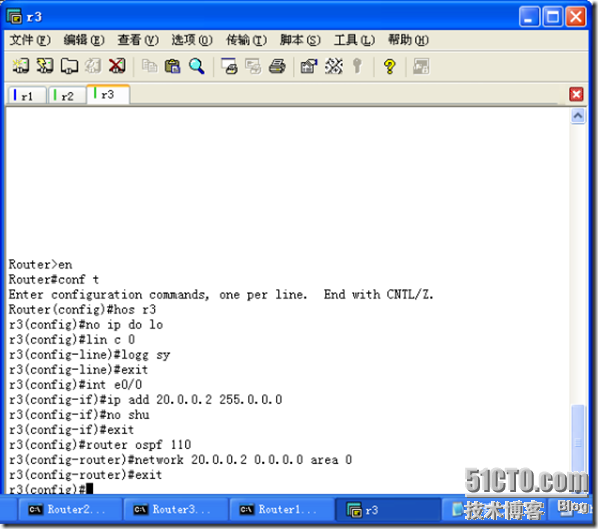The image size is (598, 529).
Task: Click the 'router ospf 110' line
Action: pyautogui.click(x=100, y=445)
